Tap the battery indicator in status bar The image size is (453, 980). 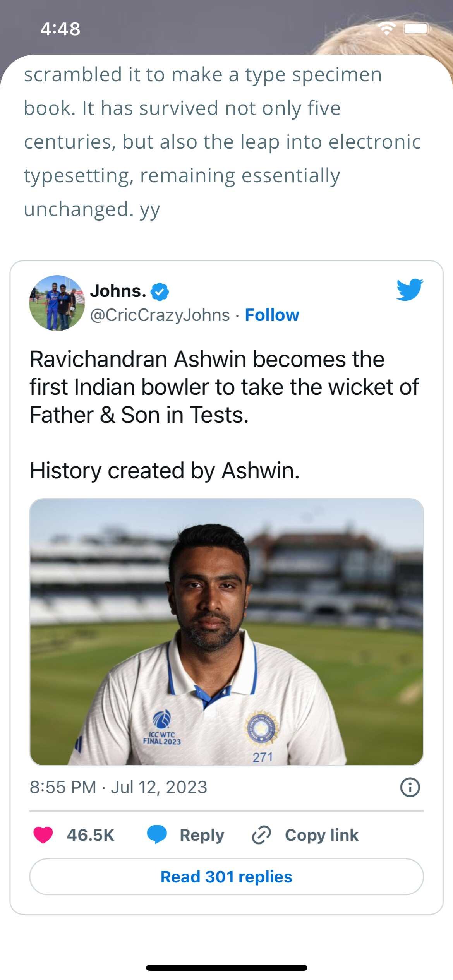coord(416,29)
